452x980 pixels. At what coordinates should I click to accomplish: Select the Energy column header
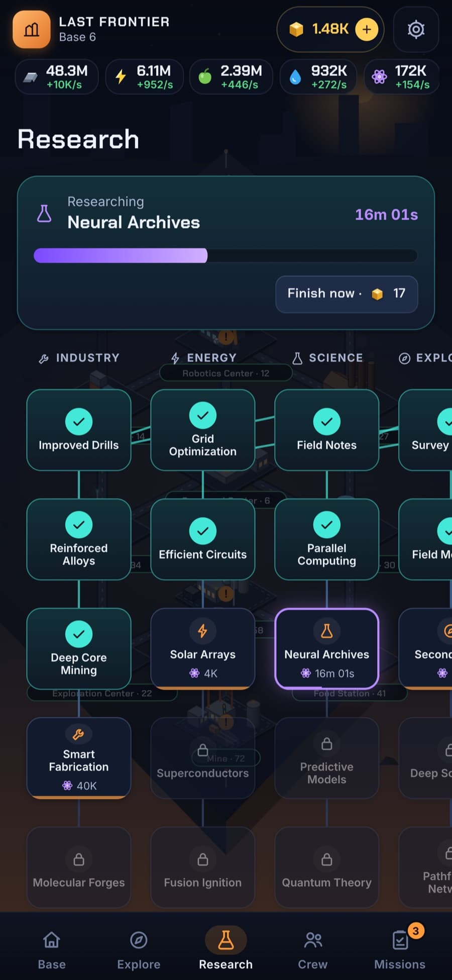(x=203, y=358)
